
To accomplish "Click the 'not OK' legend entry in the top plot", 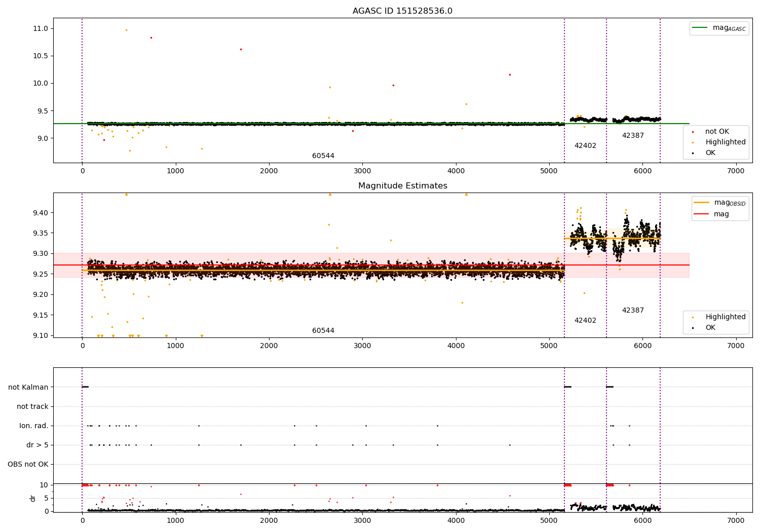I will (711, 132).
